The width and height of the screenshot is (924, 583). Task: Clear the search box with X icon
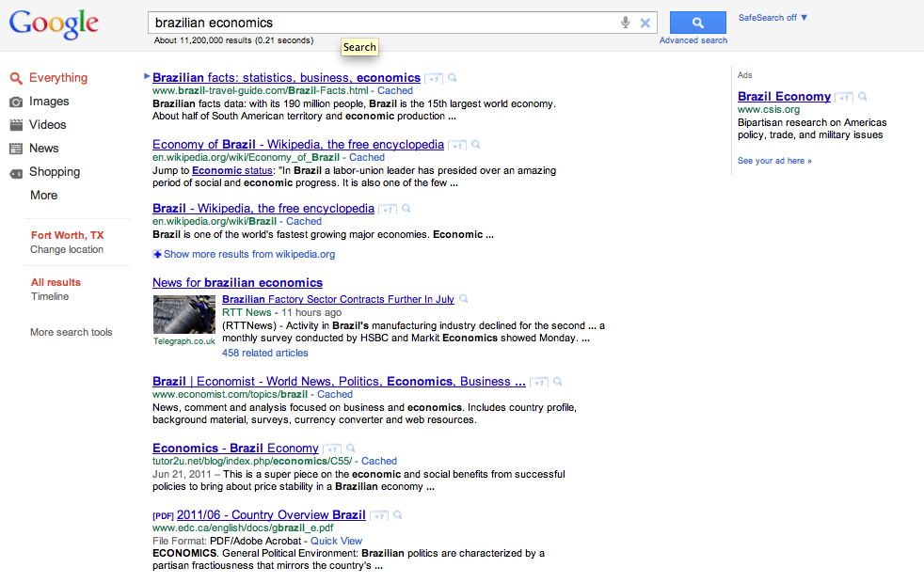pyautogui.click(x=645, y=23)
